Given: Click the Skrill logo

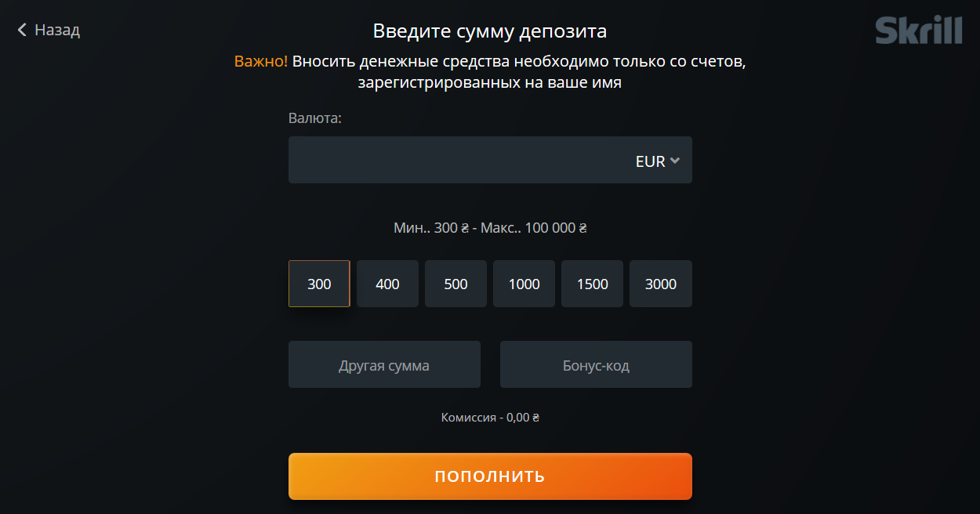Looking at the screenshot, I should coord(919,31).
